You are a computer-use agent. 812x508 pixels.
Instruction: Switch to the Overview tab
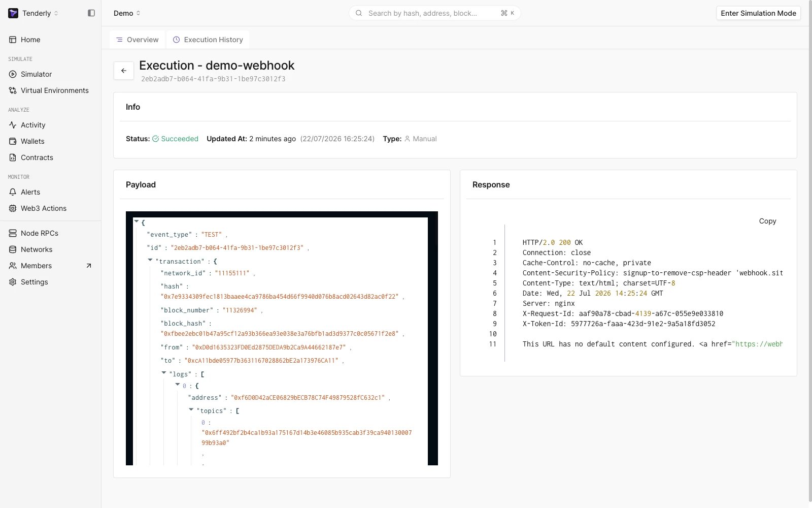137,40
